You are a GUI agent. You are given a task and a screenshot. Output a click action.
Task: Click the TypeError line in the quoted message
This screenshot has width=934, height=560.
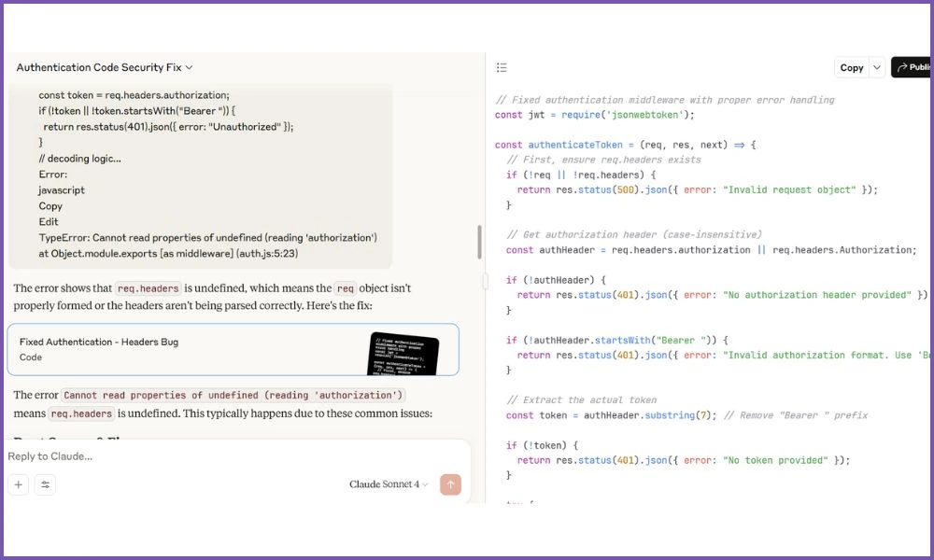click(207, 238)
